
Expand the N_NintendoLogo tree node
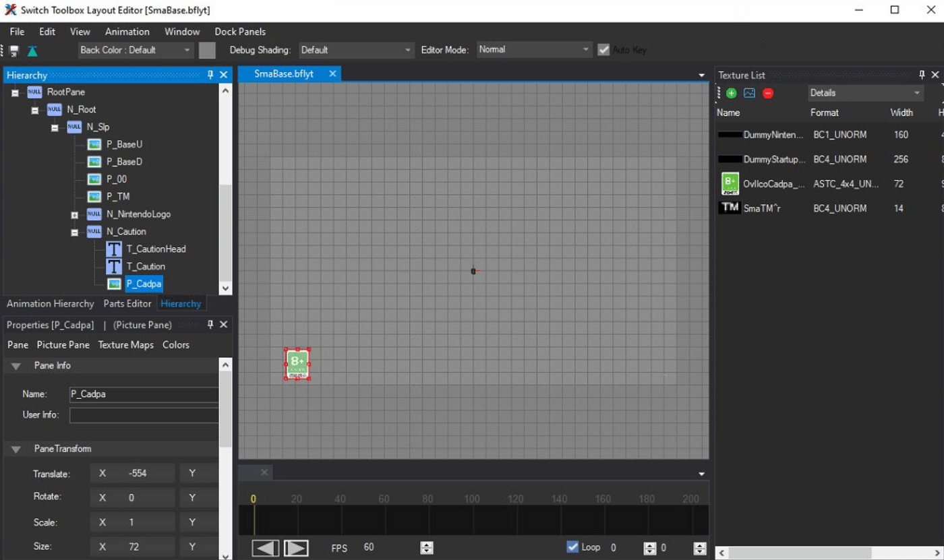click(74, 214)
